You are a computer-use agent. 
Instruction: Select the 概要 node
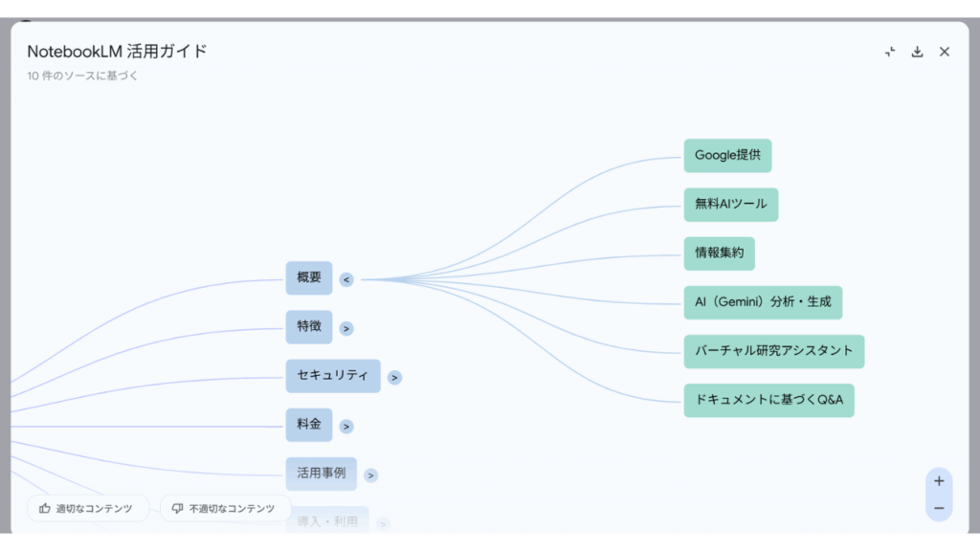[309, 278]
